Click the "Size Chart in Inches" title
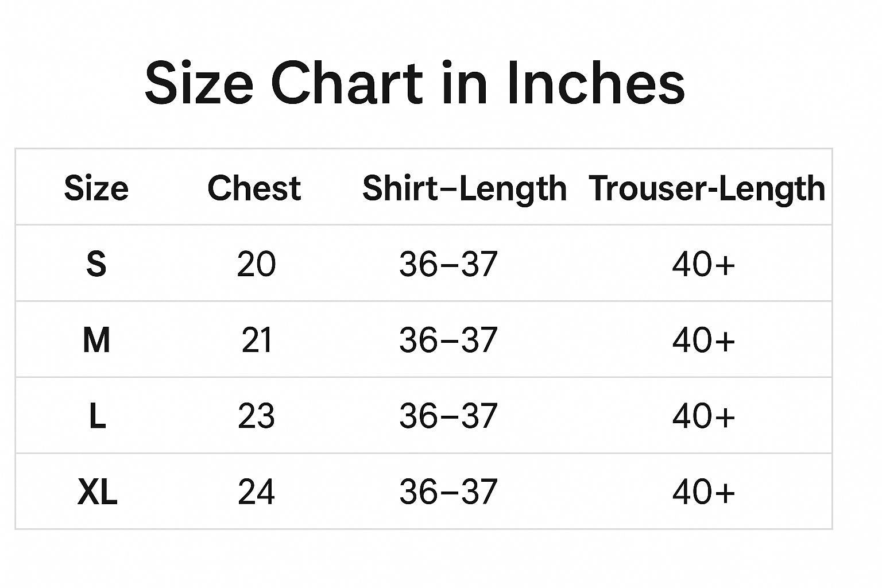The image size is (882, 588). coord(414,83)
